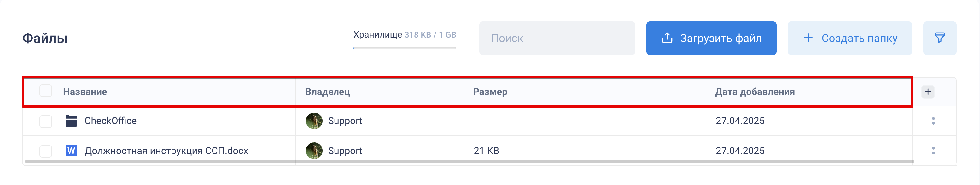Image resolution: width=980 pixels, height=185 pixels.
Task: Focus the Поиск search field
Action: 557,38
